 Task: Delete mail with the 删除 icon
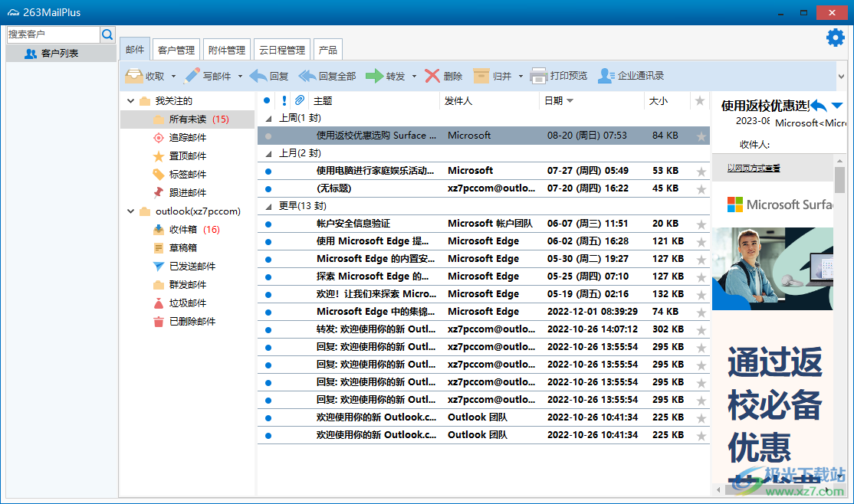click(433, 76)
